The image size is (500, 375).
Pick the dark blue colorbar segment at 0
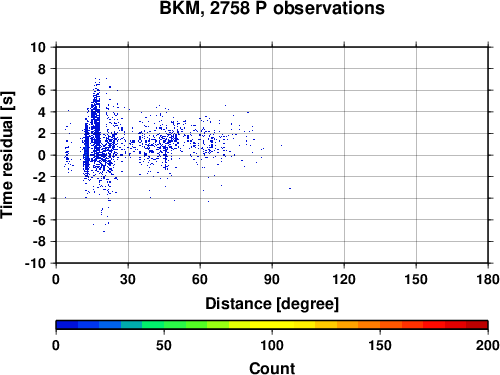coord(67,325)
